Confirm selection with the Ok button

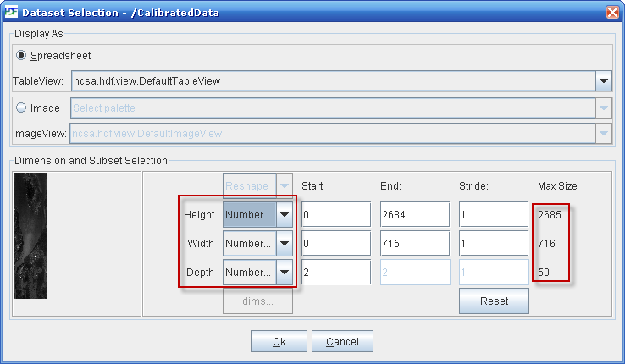pyautogui.click(x=278, y=341)
